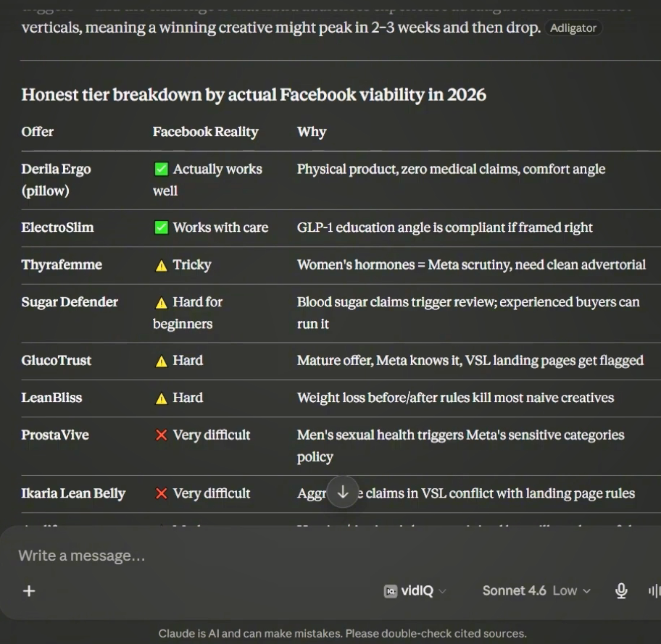
Task: Open the vidIQ connector dropdown chevron
Action: pyautogui.click(x=442, y=591)
